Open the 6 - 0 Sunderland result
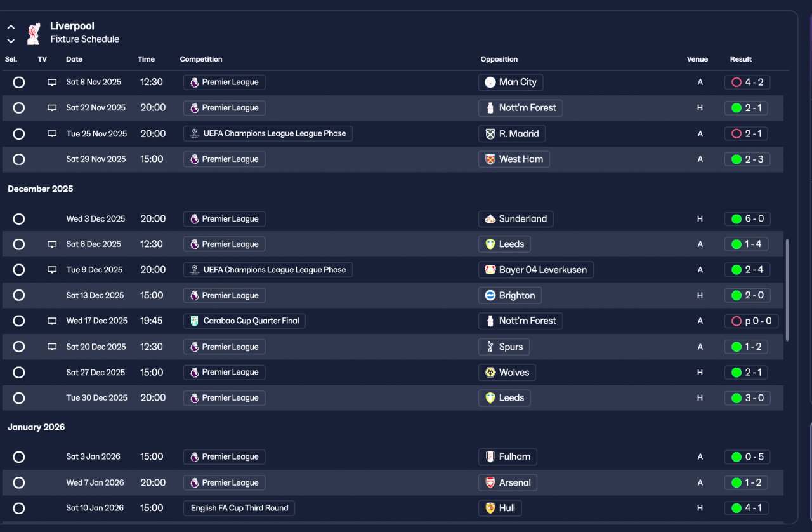The image size is (812, 532). 747,219
